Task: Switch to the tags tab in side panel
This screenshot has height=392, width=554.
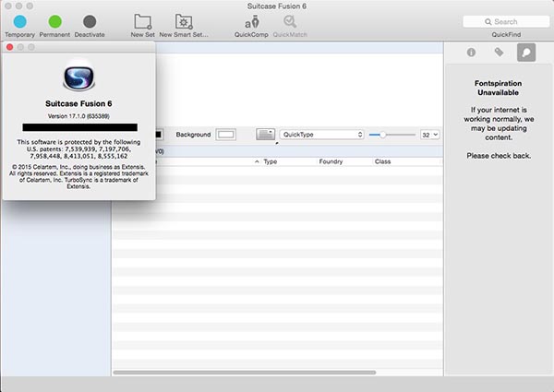Action: [x=499, y=53]
